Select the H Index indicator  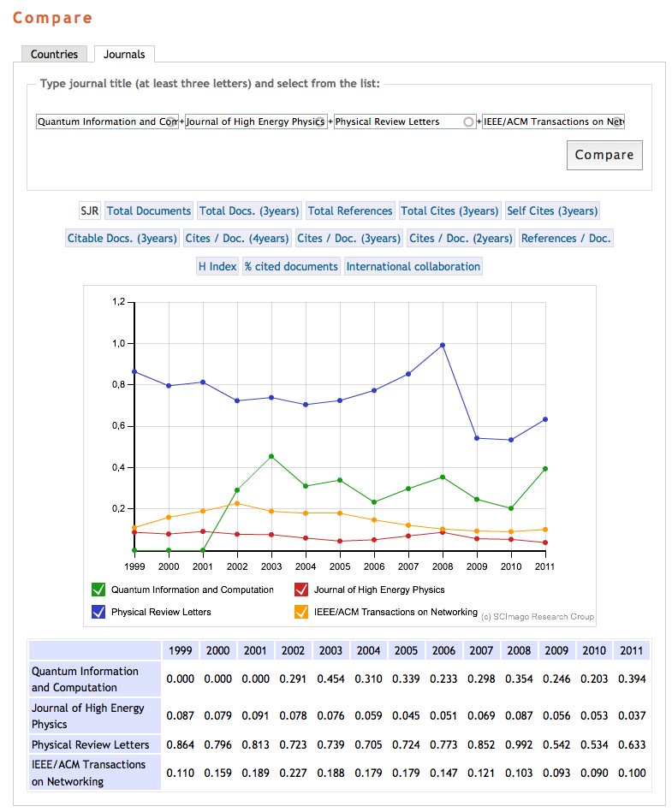[217, 266]
